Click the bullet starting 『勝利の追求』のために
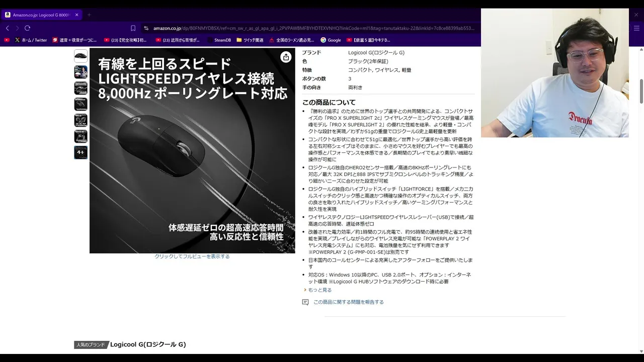 (390, 121)
